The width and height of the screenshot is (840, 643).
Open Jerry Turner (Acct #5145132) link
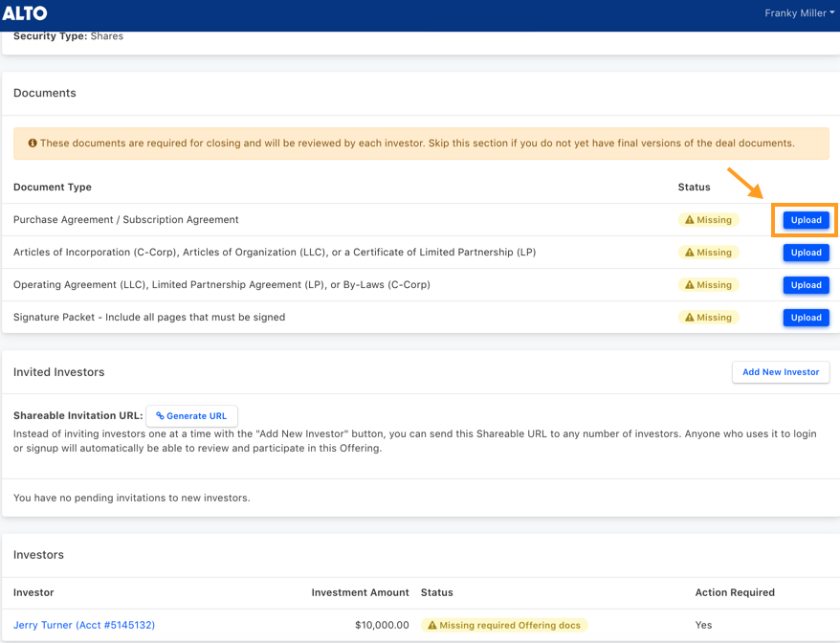pos(84,625)
